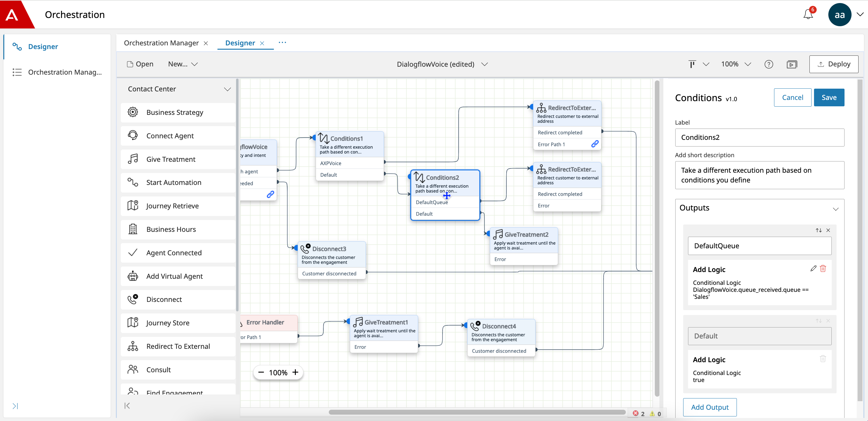The height and width of the screenshot is (421, 868).
Task: Click the canvas vertical scrollbar
Action: (657, 239)
